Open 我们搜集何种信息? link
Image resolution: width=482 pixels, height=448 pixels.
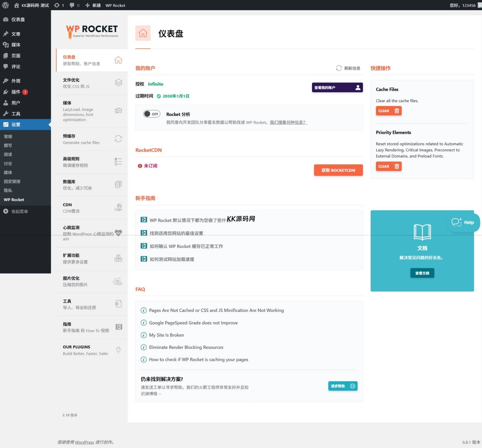[288, 122]
